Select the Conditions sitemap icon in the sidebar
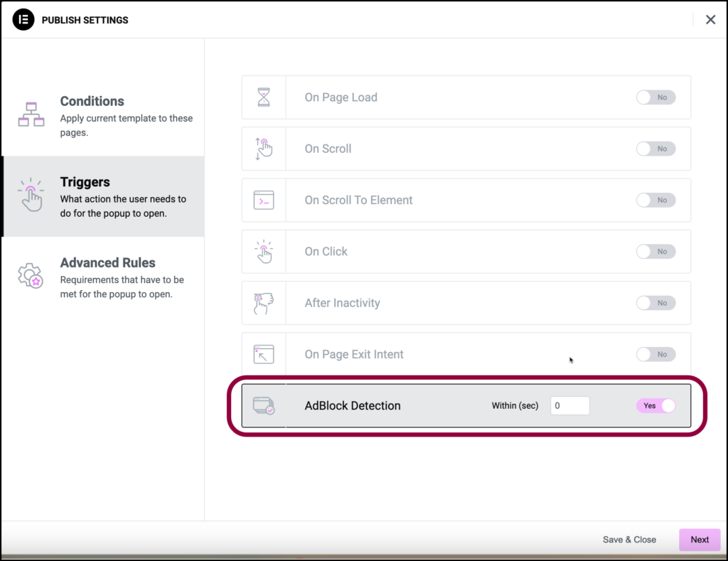Viewport: 728px width, 561px height. 31,114
